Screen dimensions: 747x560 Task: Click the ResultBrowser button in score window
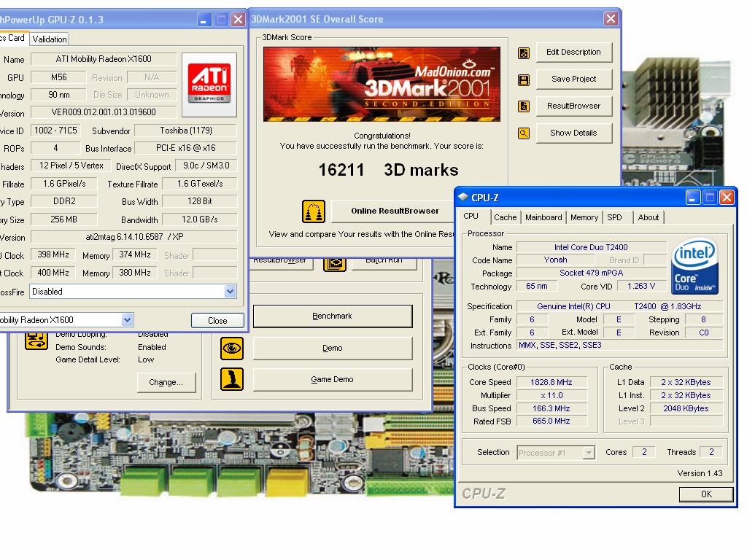pyautogui.click(x=573, y=106)
